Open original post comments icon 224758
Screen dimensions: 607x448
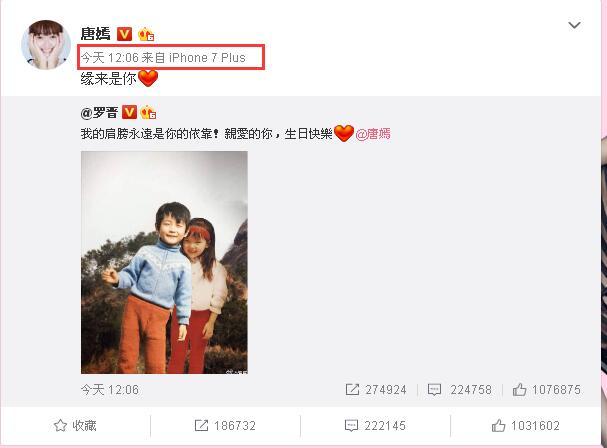[459, 390]
